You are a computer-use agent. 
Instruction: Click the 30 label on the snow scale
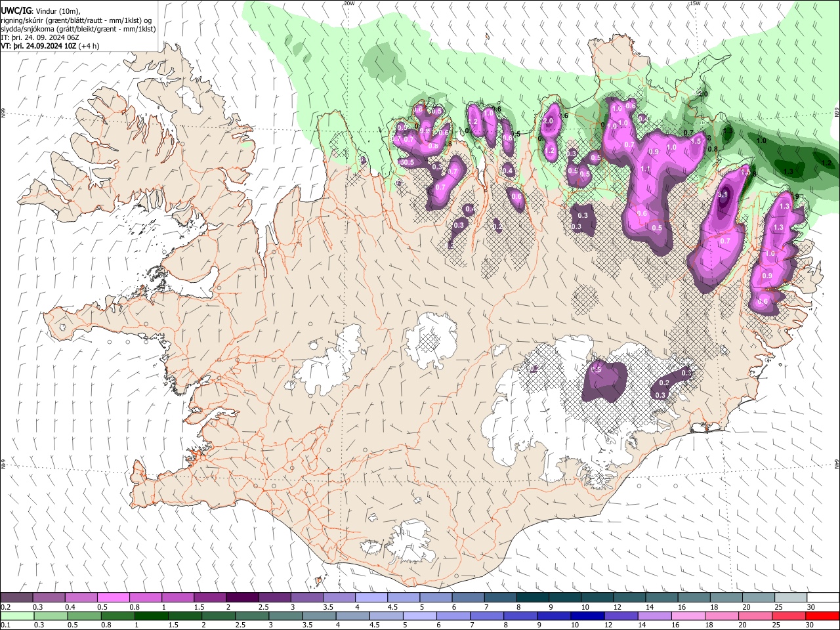click(x=811, y=607)
